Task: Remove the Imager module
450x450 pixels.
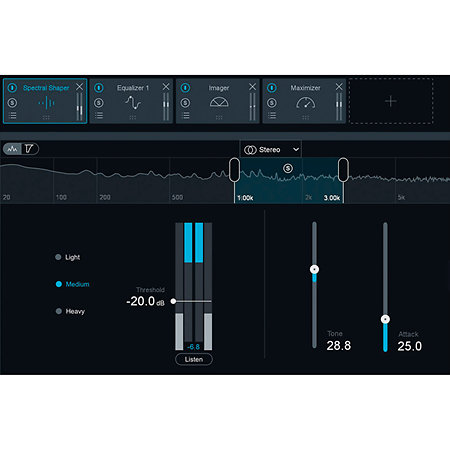Action: (x=253, y=87)
